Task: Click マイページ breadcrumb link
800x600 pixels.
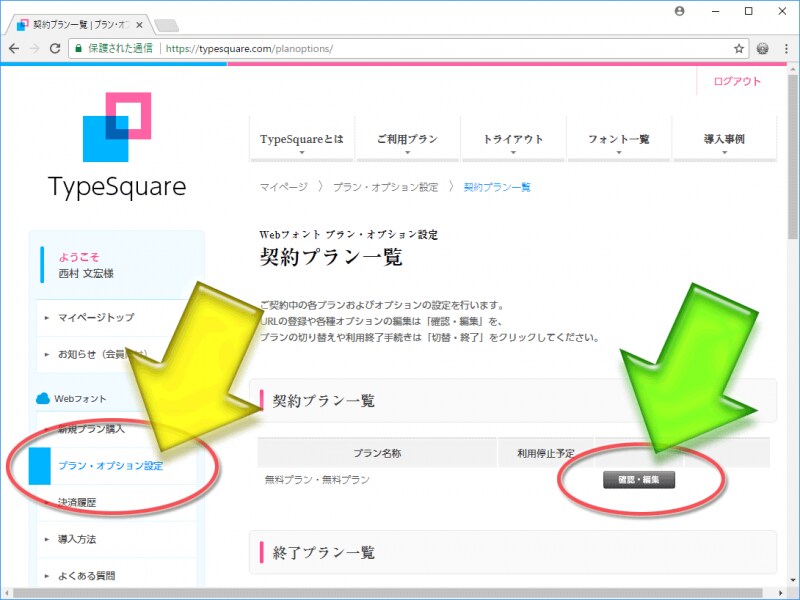Action: pyautogui.click(x=284, y=187)
